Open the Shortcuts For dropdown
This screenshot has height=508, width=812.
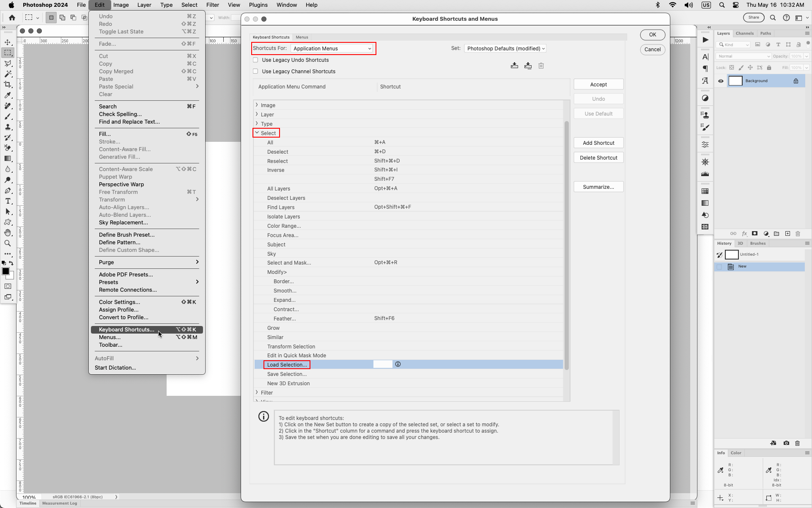332,48
